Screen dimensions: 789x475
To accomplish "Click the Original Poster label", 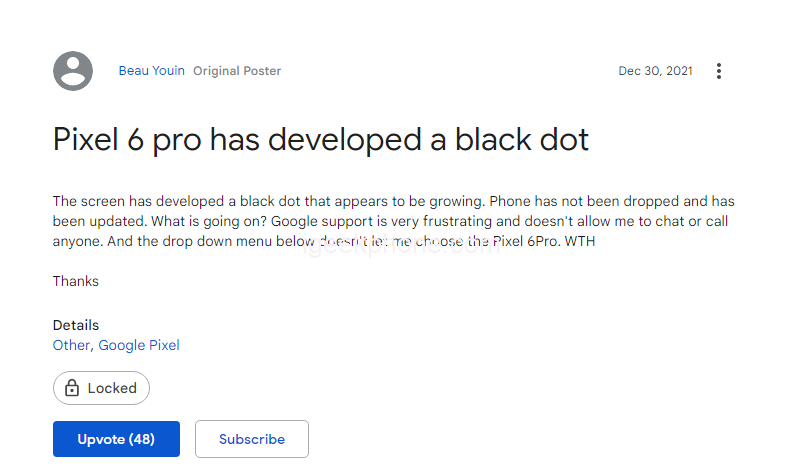I will 237,71.
